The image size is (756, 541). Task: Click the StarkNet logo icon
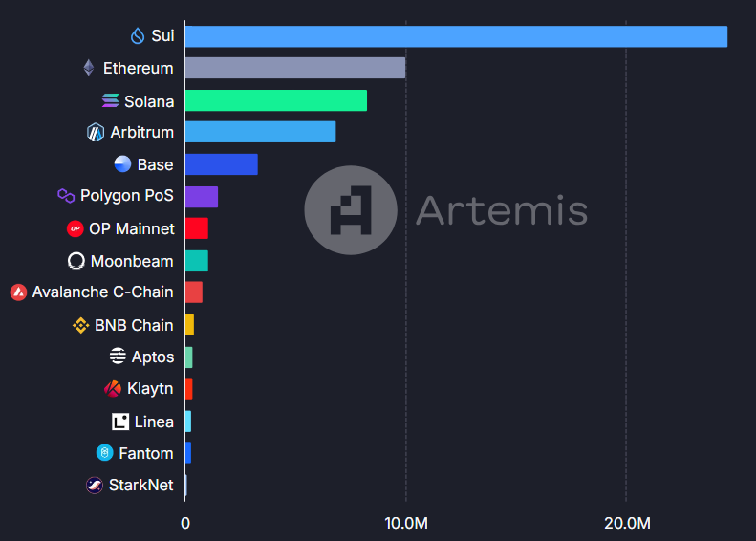pos(95,485)
